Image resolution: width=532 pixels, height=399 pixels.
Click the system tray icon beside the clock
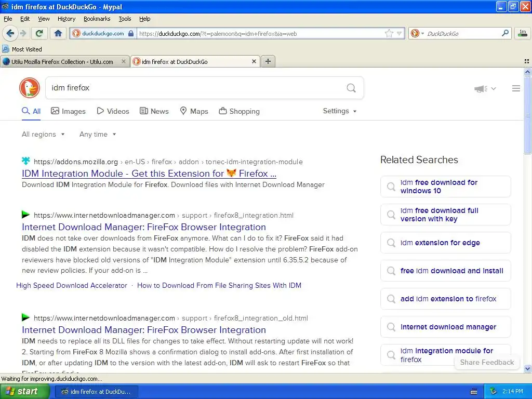[x=494, y=392]
